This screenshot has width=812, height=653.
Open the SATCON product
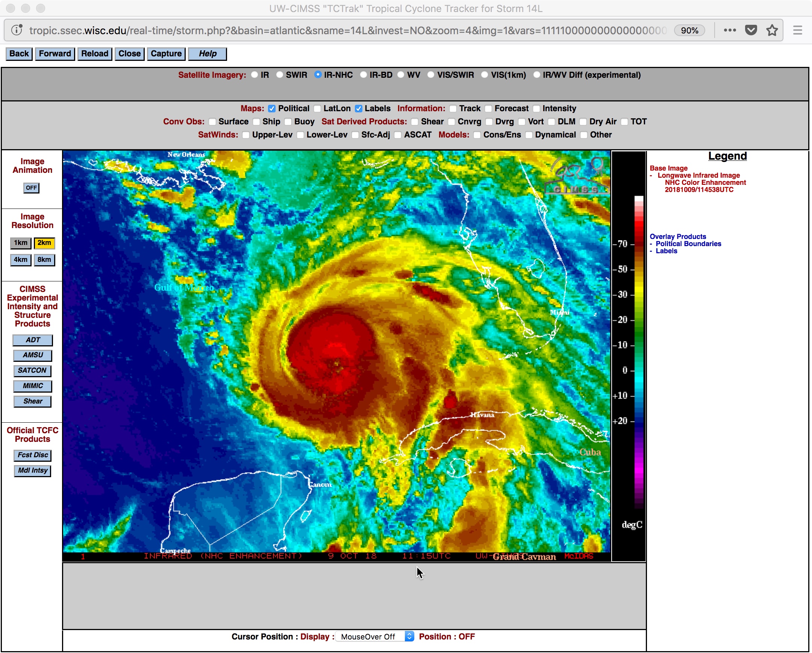click(32, 371)
